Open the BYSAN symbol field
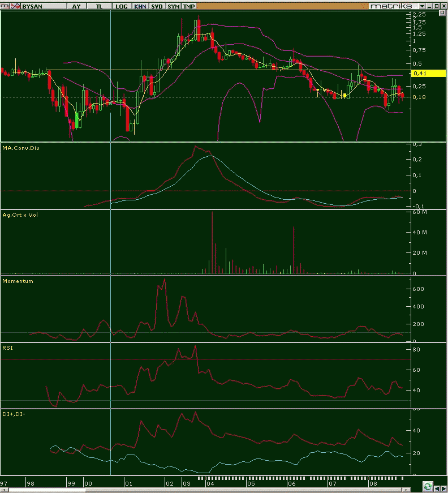Image resolution: width=448 pixels, height=493 pixels. click(x=44, y=6)
